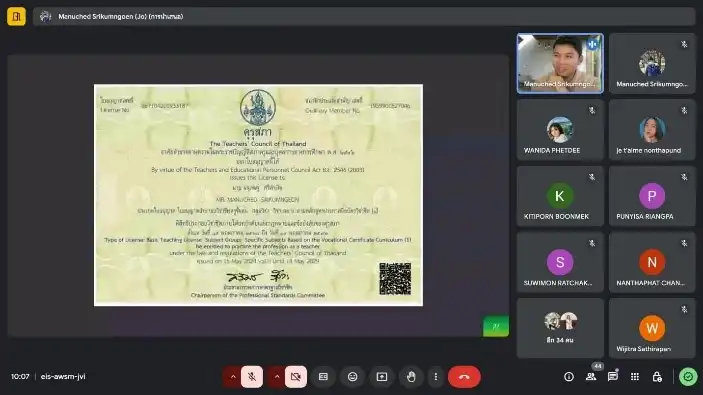Send a reaction emoji
This screenshot has height=395, width=703.
click(352, 377)
